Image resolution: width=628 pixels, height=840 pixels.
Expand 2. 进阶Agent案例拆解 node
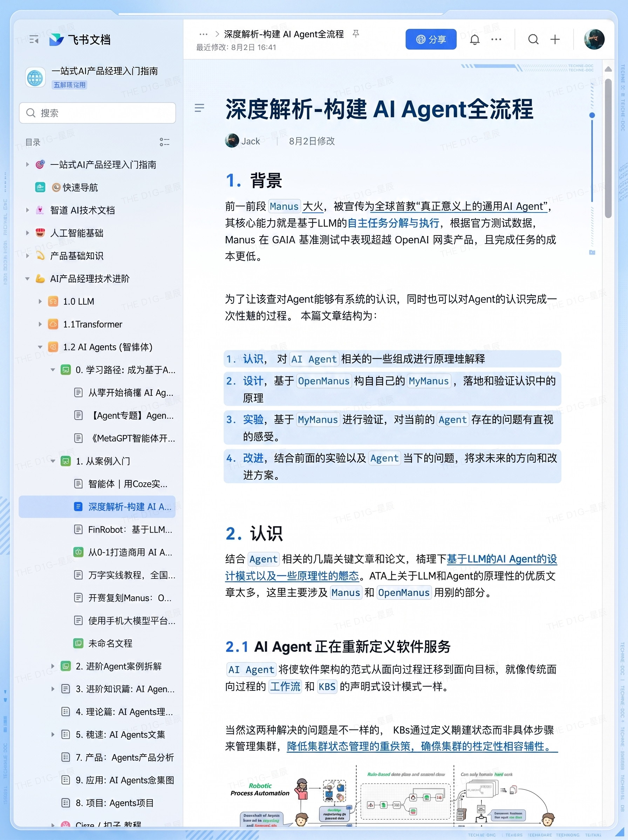[53, 666]
